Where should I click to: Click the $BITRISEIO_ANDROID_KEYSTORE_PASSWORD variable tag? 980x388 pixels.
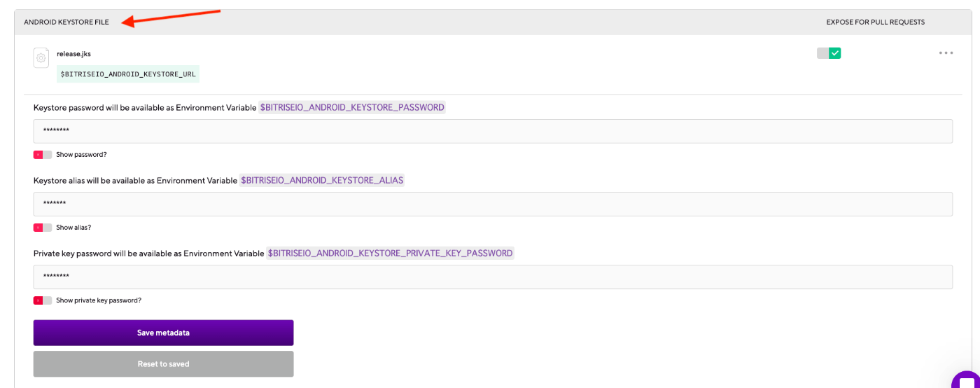[352, 108]
